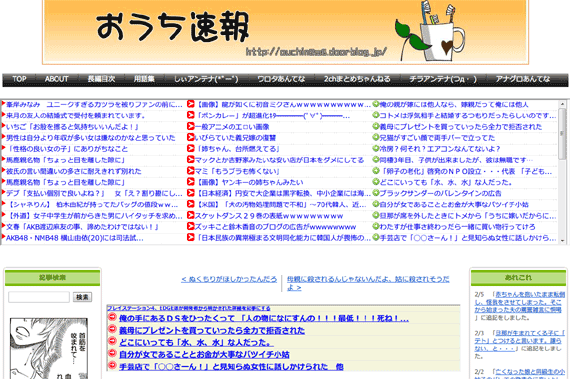Click red arrow icon beside 一般アニメ headline
This screenshot has height=379, width=570.
190,126
